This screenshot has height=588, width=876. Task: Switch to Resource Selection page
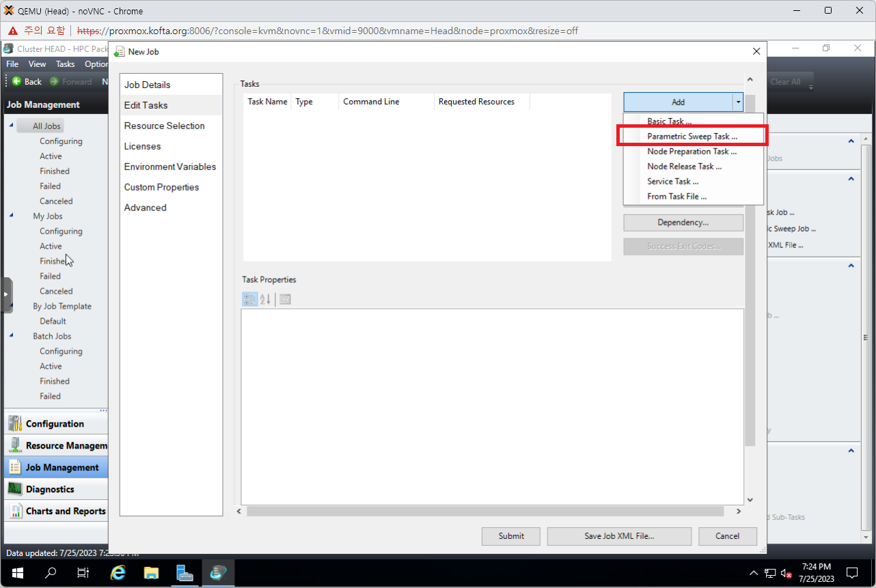tap(164, 126)
